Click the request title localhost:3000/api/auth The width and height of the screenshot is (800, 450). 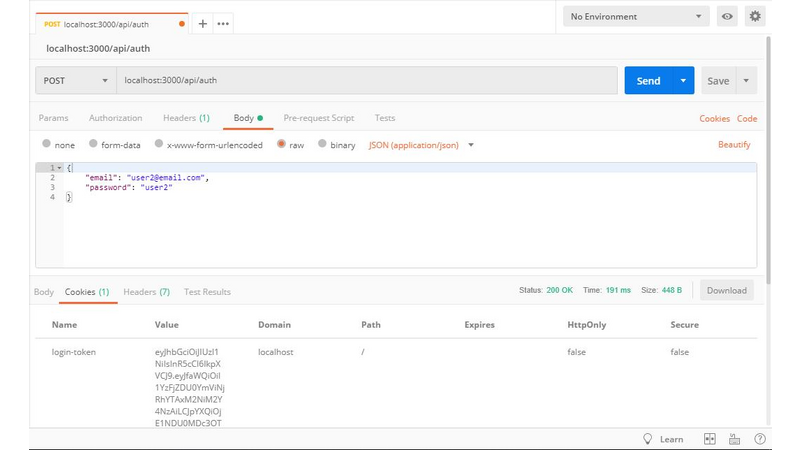(x=98, y=48)
